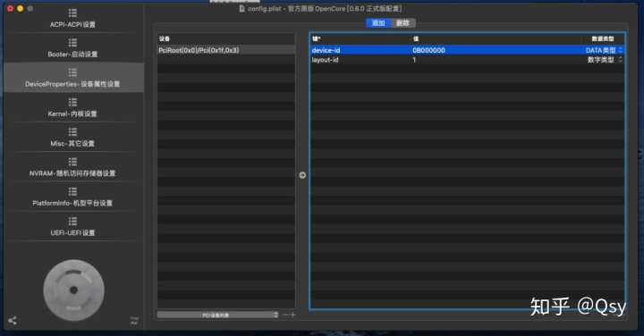This screenshot has height=336, width=644.
Task: Open the Kernel section list icon
Action: pos(72,102)
